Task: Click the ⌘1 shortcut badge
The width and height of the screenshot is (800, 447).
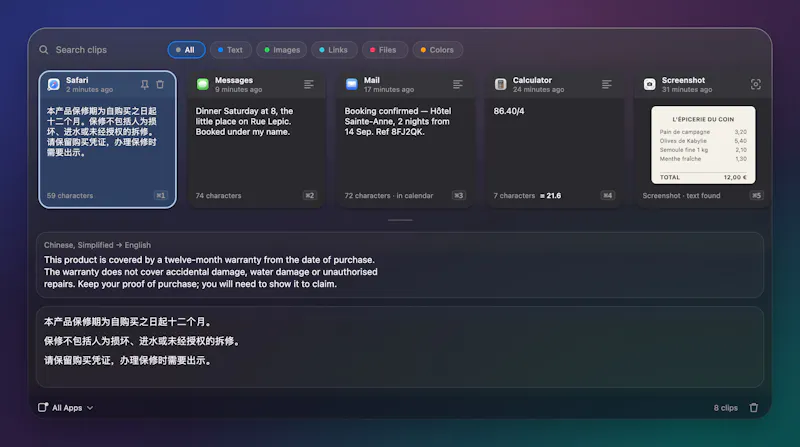Action: pyautogui.click(x=161, y=195)
